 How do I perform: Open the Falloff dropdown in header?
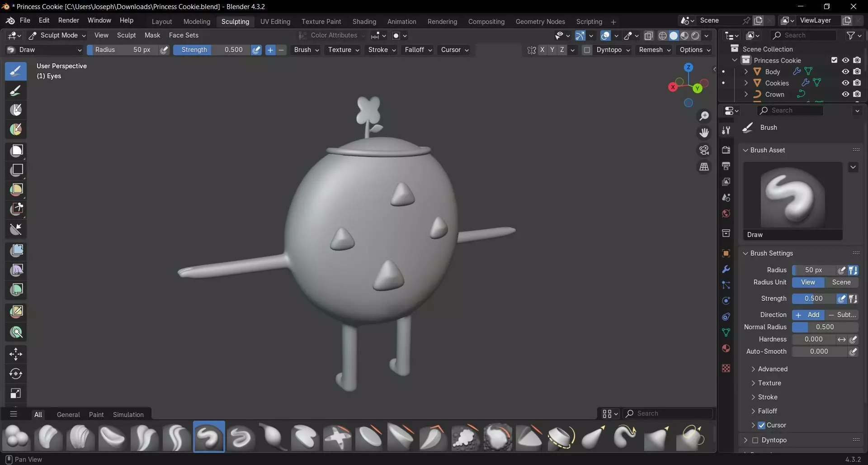(419, 50)
